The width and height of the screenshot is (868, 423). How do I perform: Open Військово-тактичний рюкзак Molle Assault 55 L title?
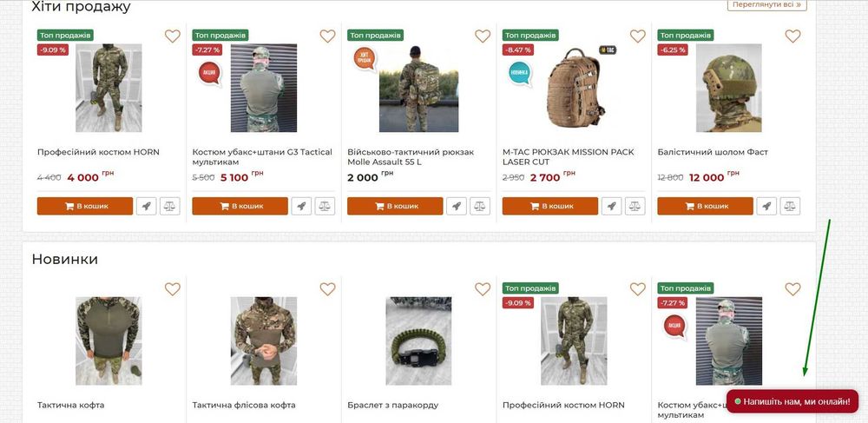[411, 157]
